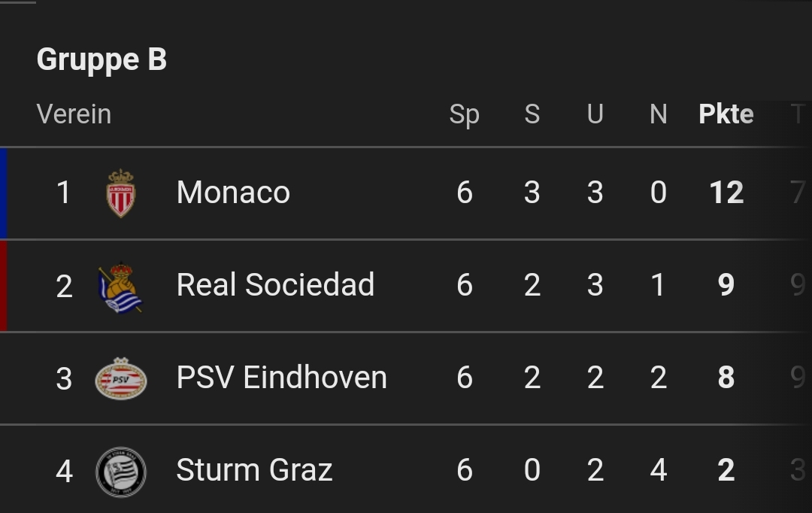
Task: Click the Gruppe B heading
Action: (x=101, y=59)
